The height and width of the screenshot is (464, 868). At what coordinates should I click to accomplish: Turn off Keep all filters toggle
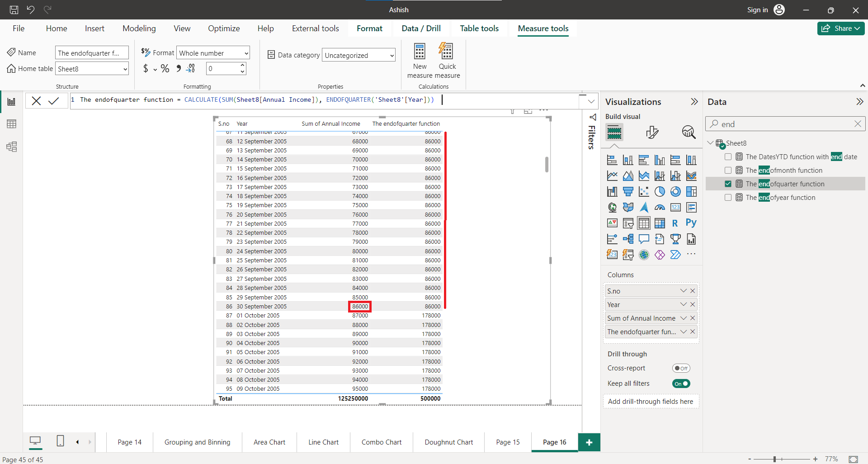pos(681,383)
